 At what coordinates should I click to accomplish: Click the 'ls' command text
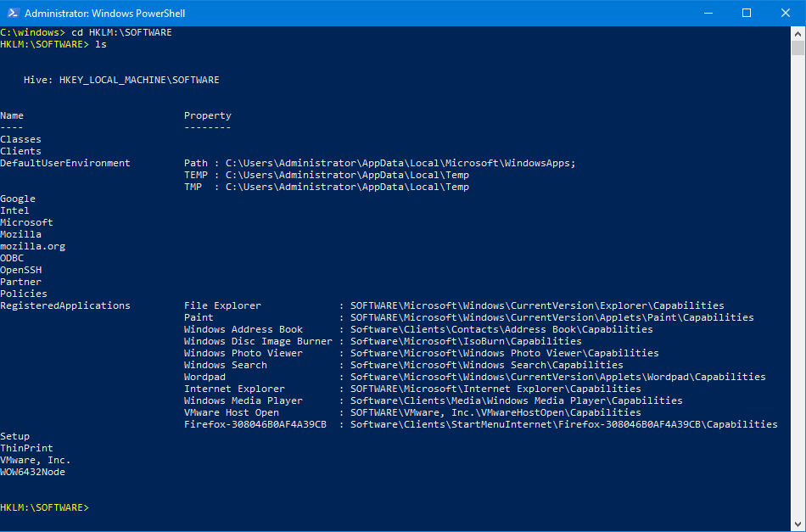coord(101,44)
